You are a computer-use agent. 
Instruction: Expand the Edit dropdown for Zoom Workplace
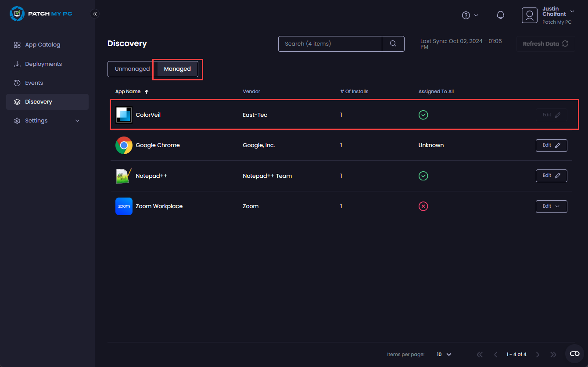coord(551,206)
